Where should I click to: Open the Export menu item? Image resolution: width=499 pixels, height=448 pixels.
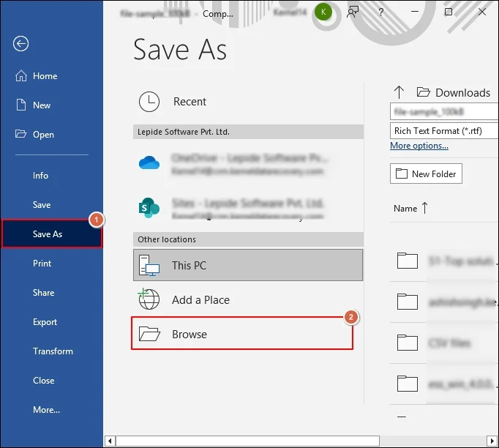coord(45,322)
